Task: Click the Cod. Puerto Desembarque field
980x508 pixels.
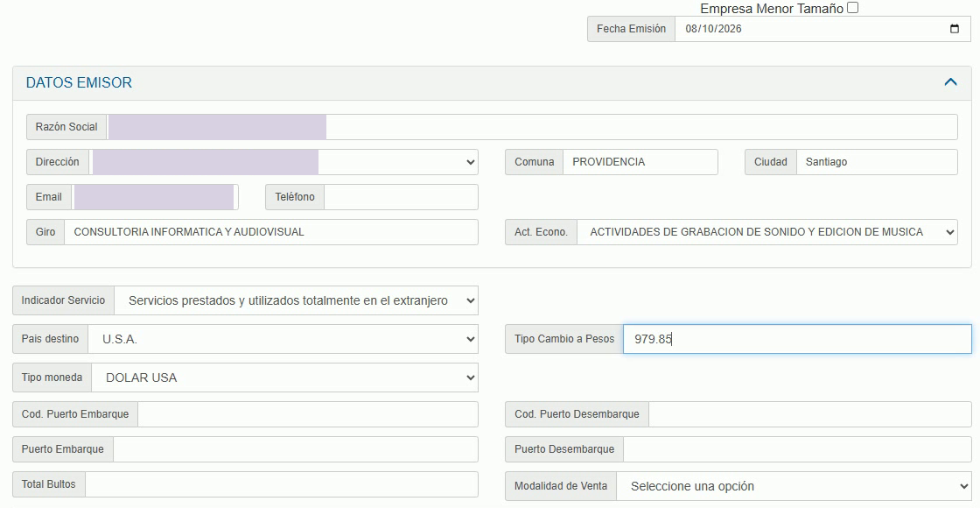Action: (810, 414)
